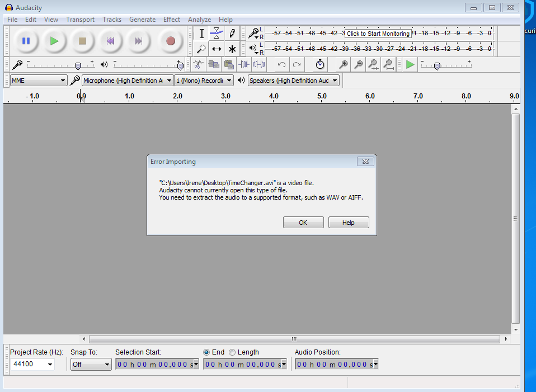Open the playback meter speaker dropdown

253,49
